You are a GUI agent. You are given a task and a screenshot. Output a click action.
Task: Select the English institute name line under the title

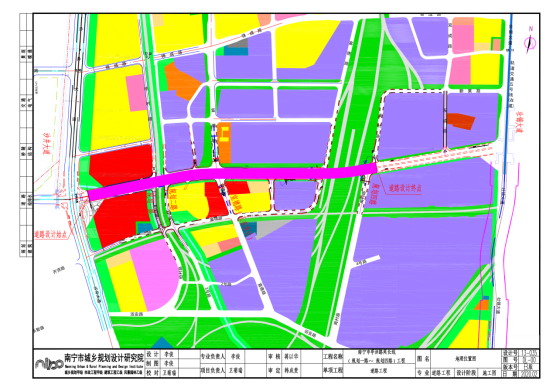coord(104,367)
